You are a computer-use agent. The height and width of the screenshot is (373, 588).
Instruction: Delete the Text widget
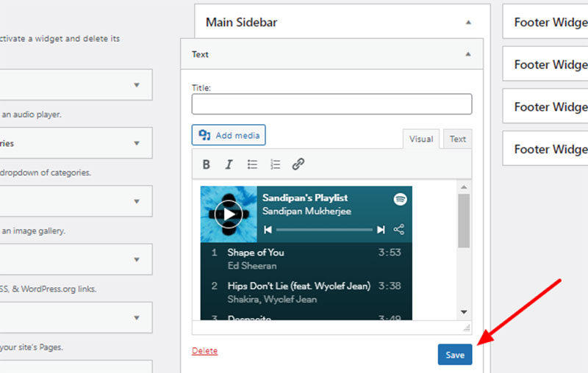[x=205, y=350]
